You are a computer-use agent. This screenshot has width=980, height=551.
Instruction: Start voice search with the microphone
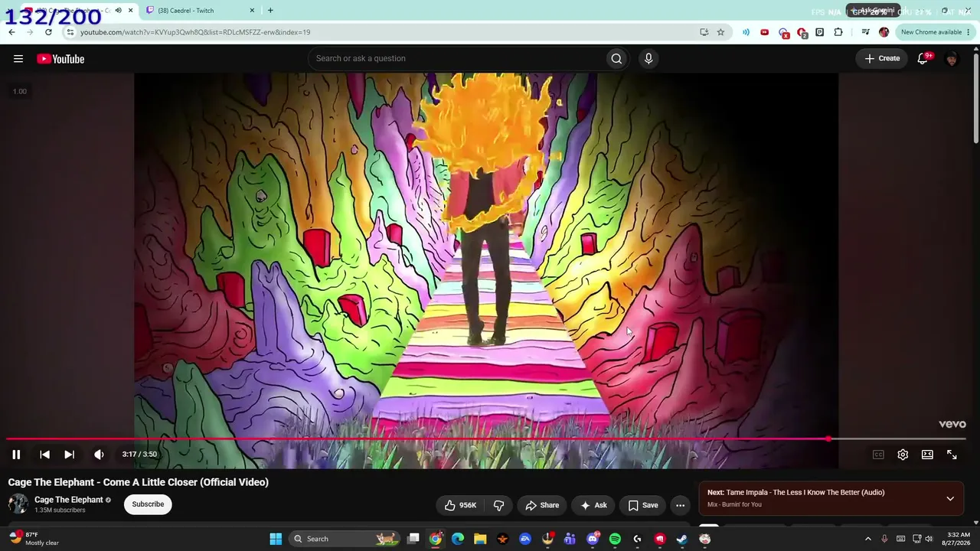click(648, 59)
